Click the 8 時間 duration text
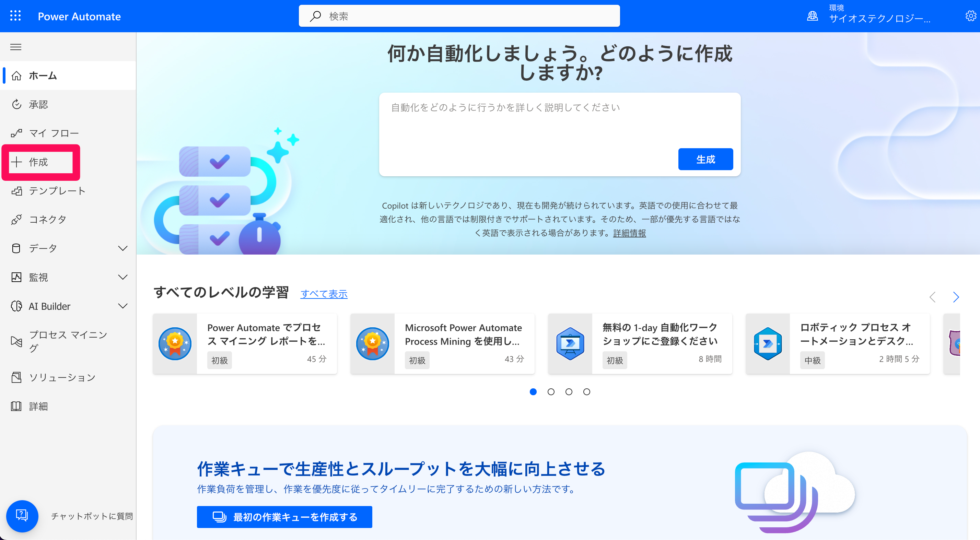 (710, 359)
